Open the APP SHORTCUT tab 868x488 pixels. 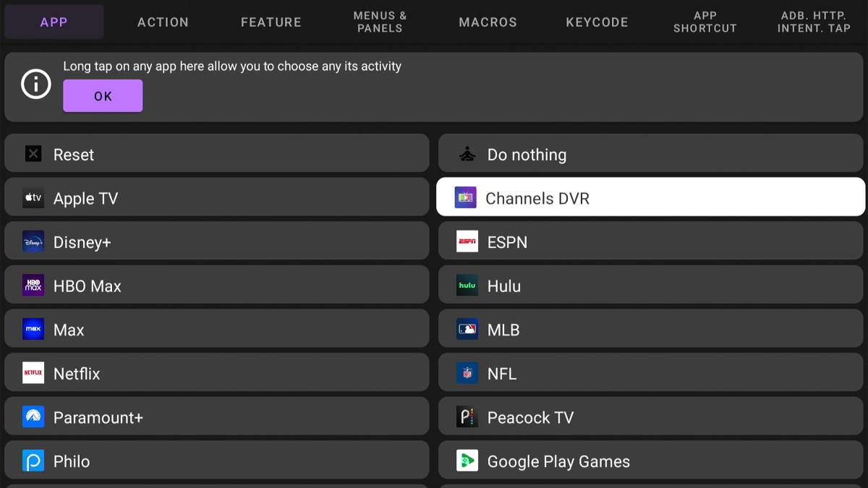tap(705, 22)
